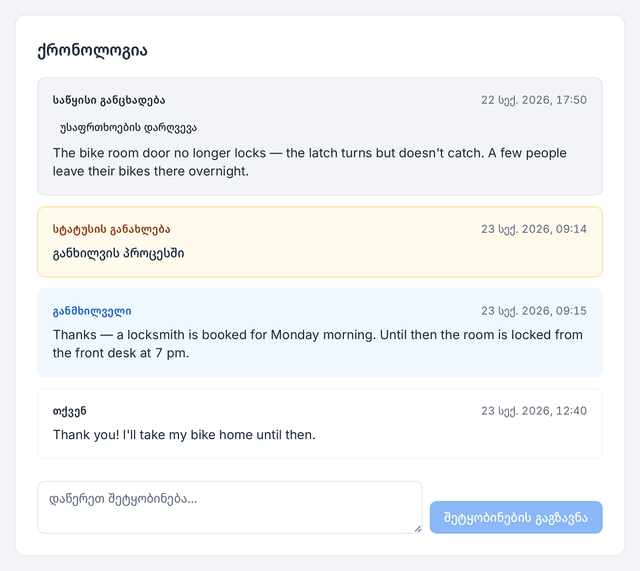Click the locksmith booked reply message

[x=318, y=344]
